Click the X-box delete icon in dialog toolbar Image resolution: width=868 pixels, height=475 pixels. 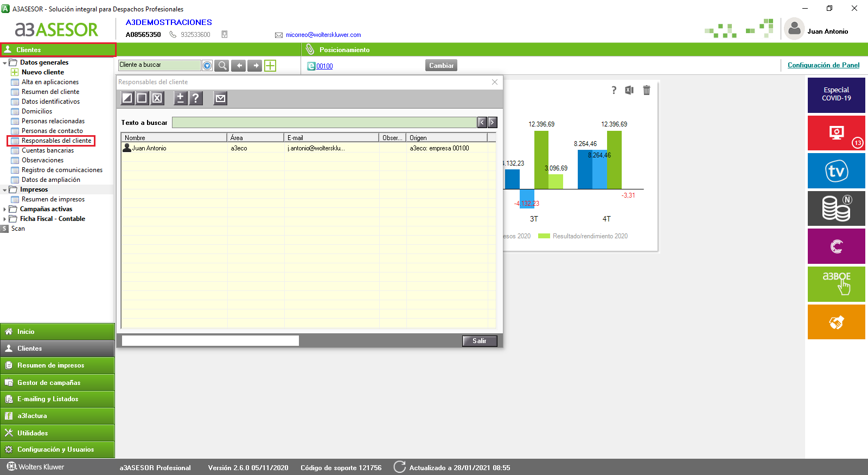(157, 98)
